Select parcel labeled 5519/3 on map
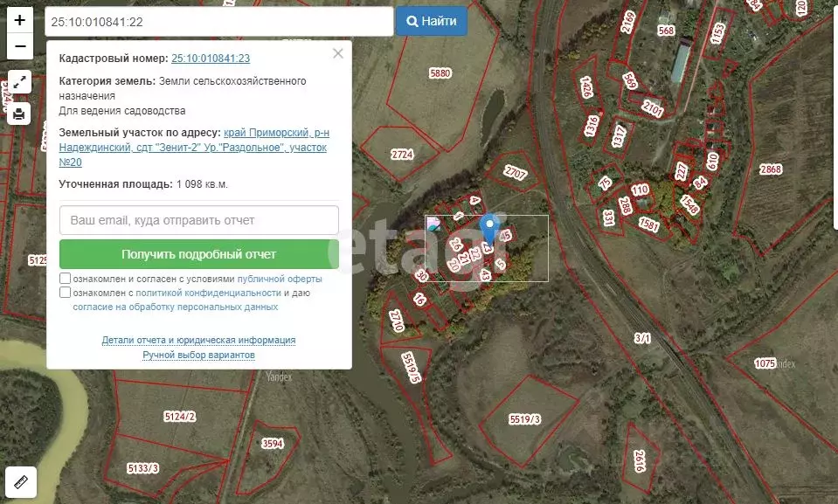 tap(525, 419)
